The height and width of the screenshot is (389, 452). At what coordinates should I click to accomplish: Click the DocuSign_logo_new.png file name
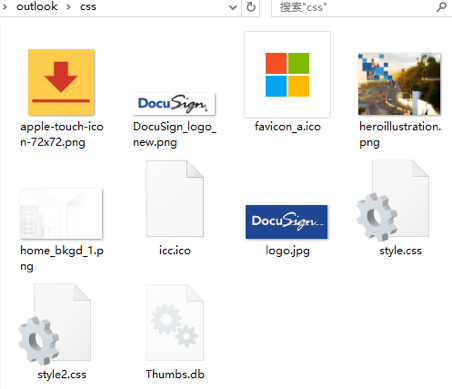(x=175, y=134)
